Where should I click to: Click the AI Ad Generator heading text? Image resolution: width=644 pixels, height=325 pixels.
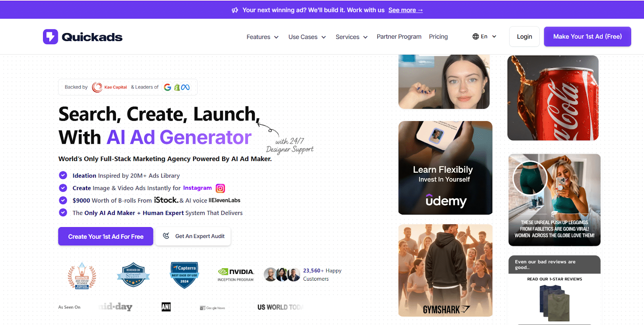179,137
